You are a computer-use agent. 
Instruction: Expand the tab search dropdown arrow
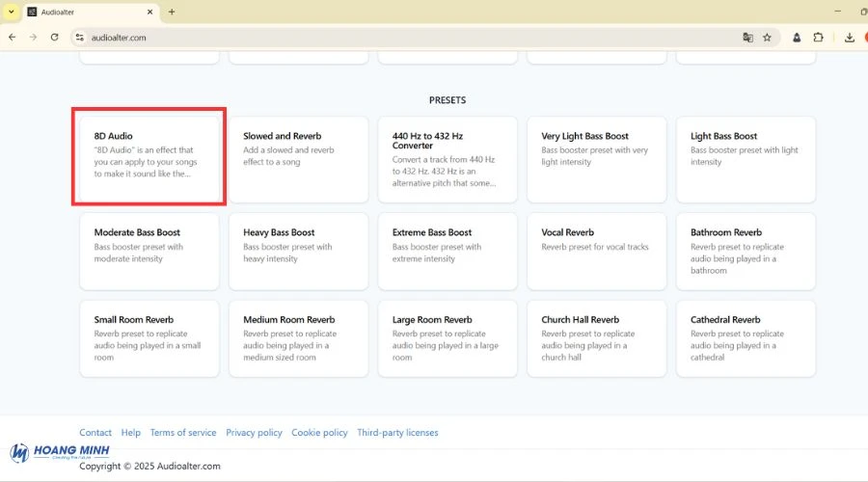point(11,12)
